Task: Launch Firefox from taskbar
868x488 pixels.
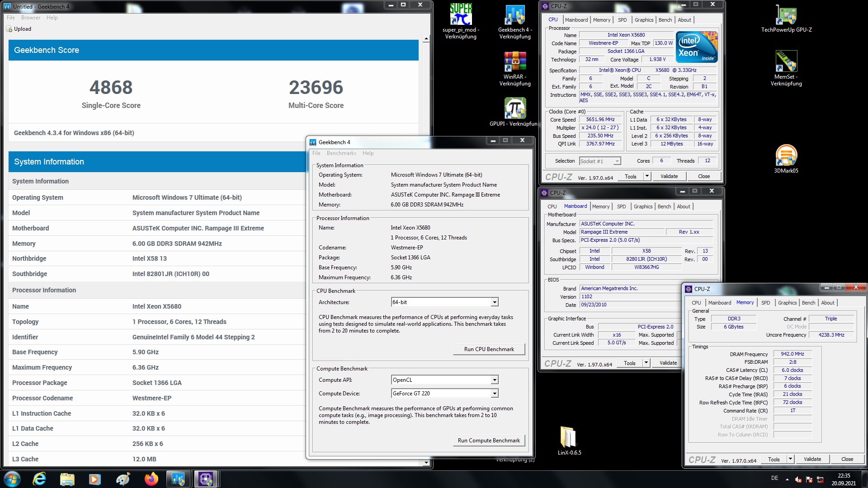Action: 151,479
